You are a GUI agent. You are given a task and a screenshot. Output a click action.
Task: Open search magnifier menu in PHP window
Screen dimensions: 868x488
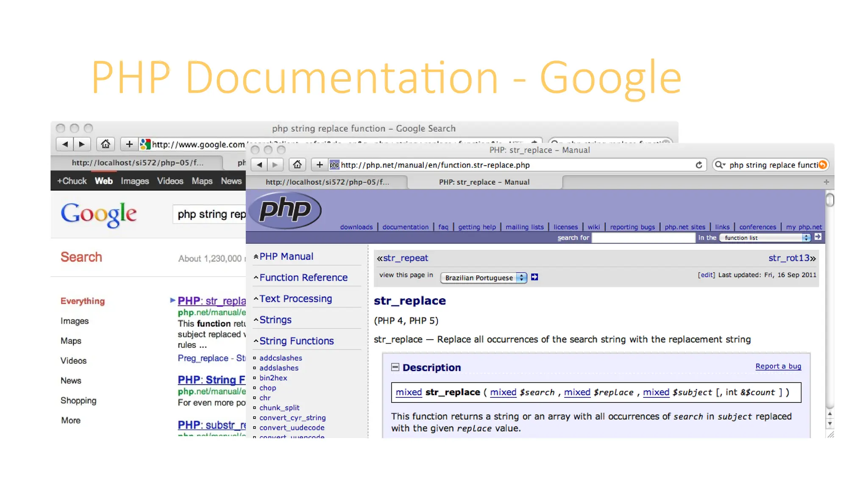[x=720, y=165]
